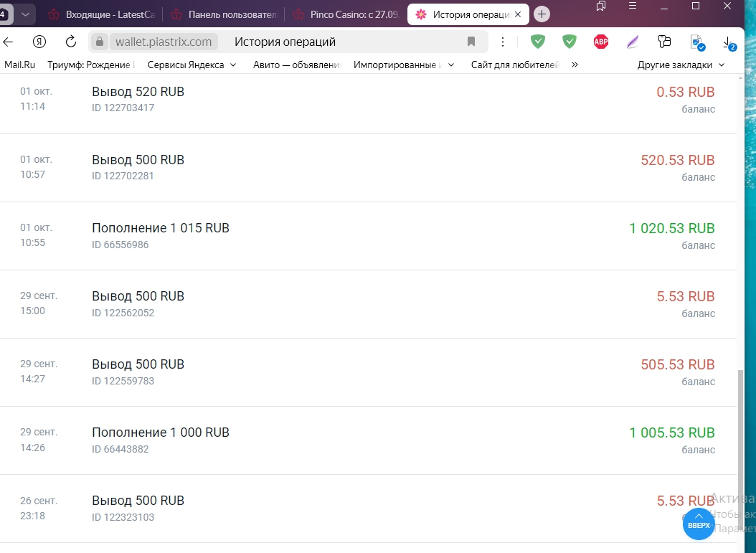Expand Импортированные bookmarks folder
Viewport: 756px width, 553px height.
pyautogui.click(x=404, y=65)
